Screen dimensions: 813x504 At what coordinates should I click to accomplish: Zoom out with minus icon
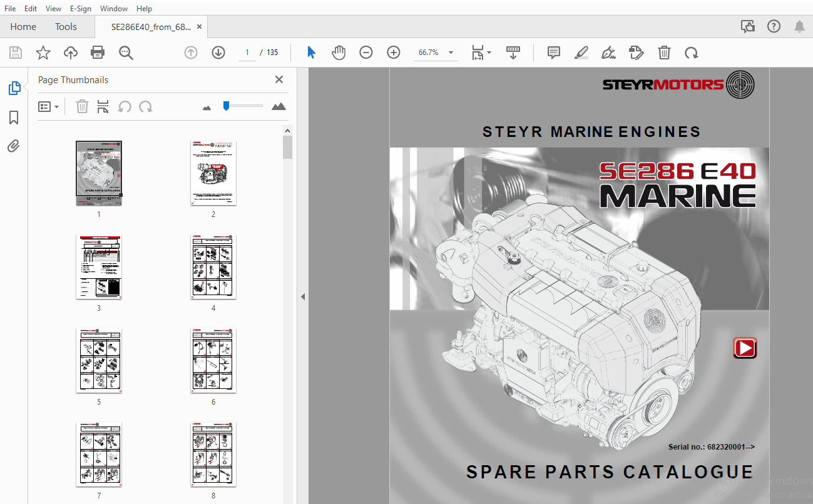[x=366, y=53]
